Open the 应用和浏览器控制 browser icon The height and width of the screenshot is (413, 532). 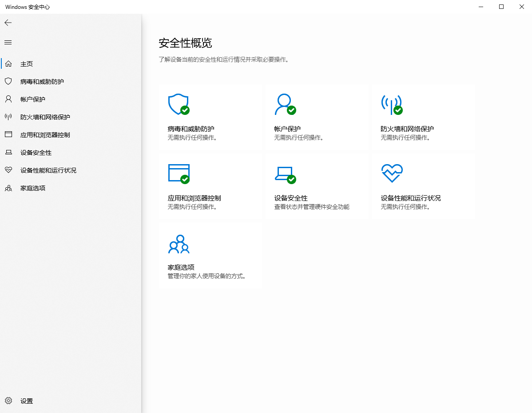click(179, 173)
